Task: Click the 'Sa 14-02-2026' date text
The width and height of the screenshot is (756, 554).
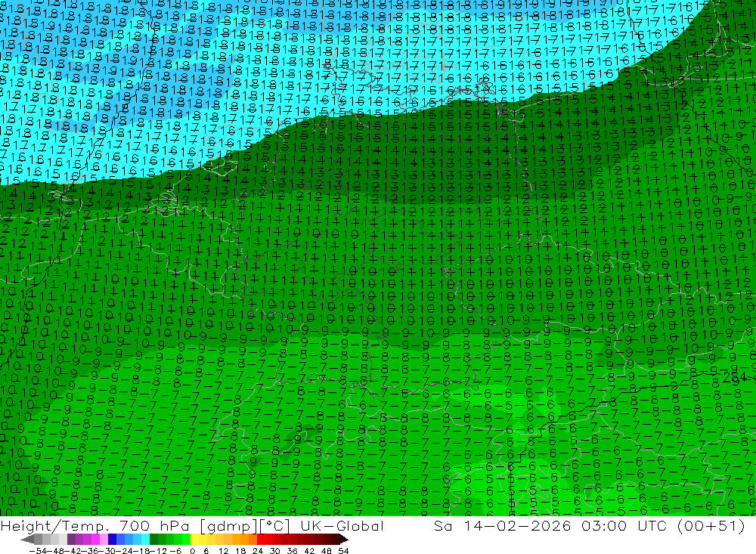Action: pos(502,525)
